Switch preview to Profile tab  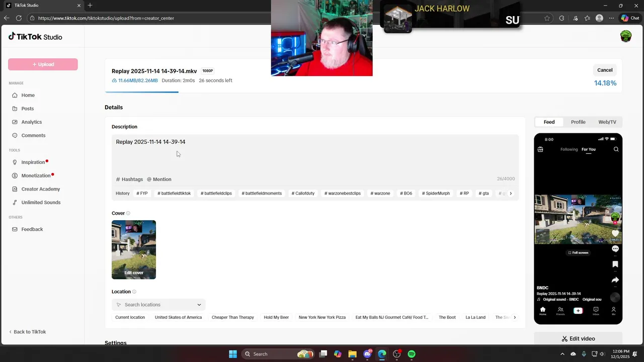pyautogui.click(x=578, y=122)
